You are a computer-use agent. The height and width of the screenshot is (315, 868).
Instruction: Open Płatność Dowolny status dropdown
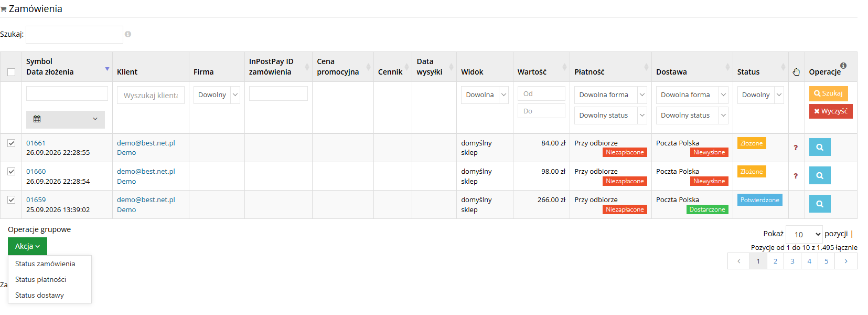610,115
